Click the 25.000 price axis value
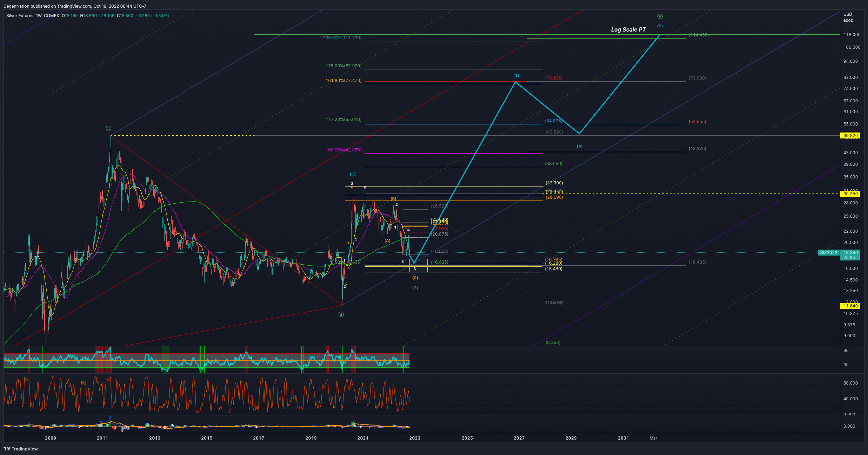This screenshot has height=455, width=868. click(x=850, y=216)
